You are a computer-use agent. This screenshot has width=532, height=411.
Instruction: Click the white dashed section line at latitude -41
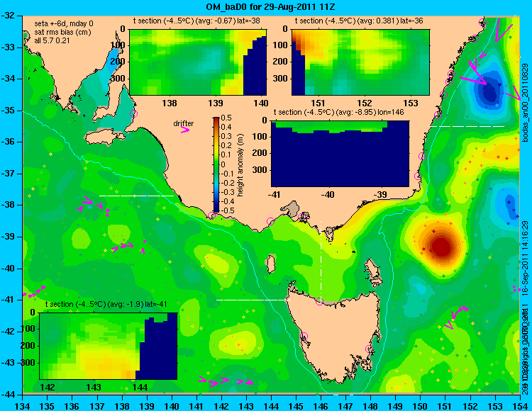point(253,300)
